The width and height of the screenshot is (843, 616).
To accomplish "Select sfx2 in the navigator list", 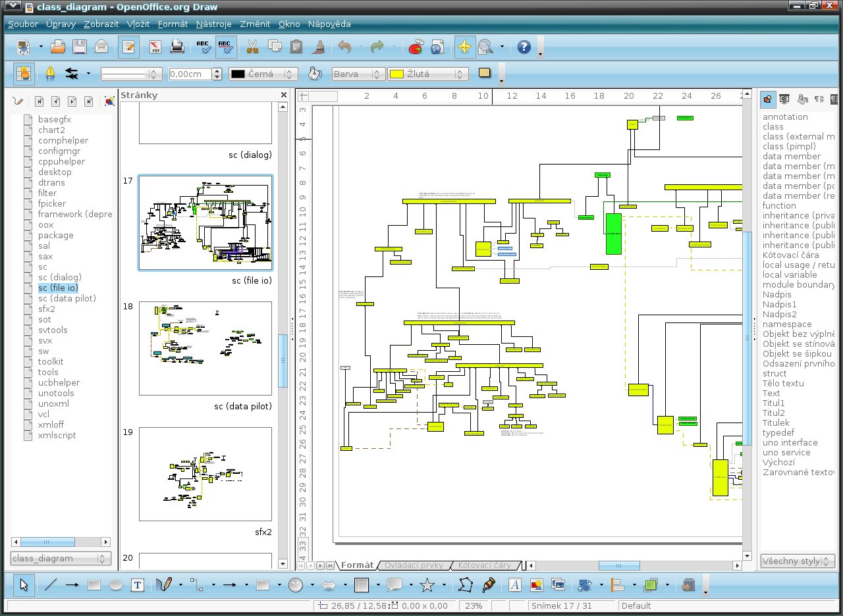I will coord(47,309).
